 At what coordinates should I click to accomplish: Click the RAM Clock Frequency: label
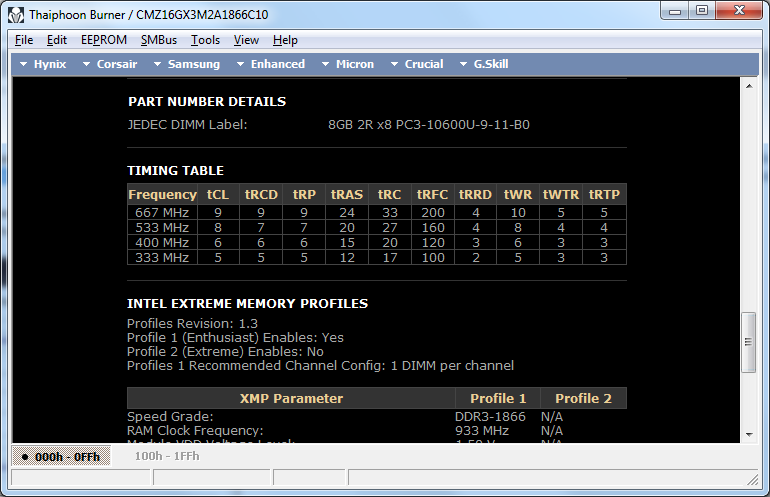195,431
